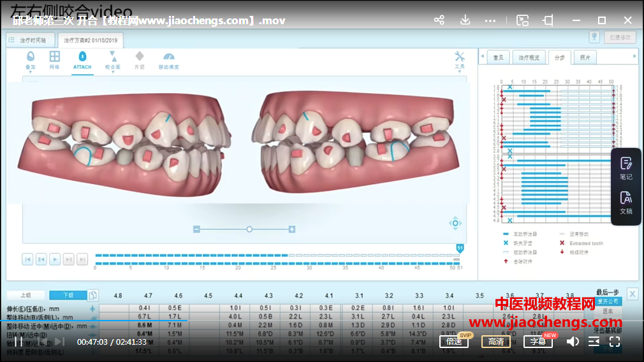Select the 治疗方案#2 01/10/2019 tab

[91, 40]
